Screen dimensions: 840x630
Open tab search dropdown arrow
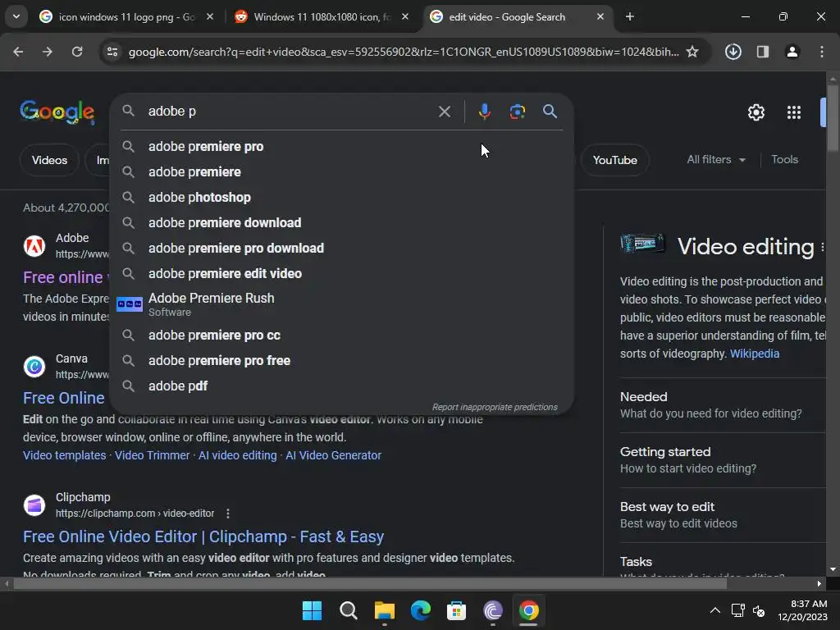(x=16, y=16)
